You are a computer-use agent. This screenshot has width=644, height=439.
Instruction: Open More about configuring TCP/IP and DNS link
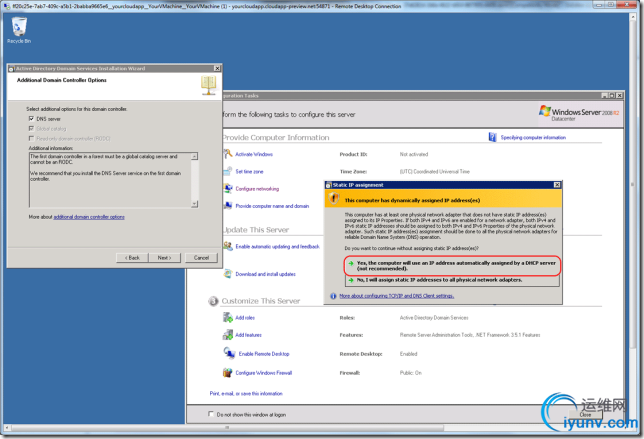(397, 296)
